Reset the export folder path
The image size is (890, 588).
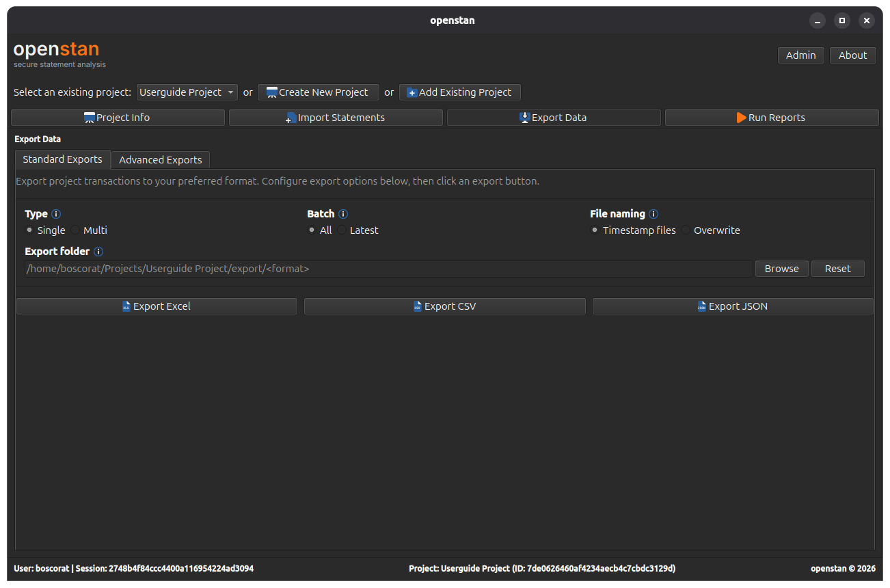pos(837,269)
